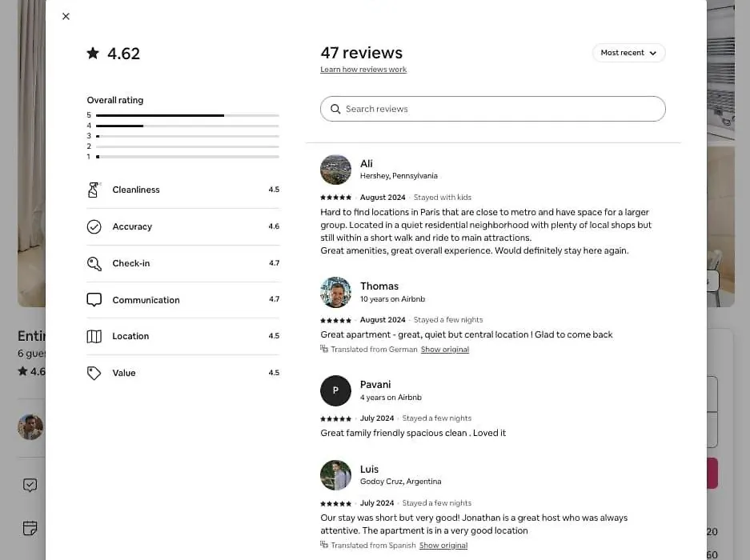
Task: Focus the Search reviews input field
Action: pyautogui.click(x=493, y=109)
